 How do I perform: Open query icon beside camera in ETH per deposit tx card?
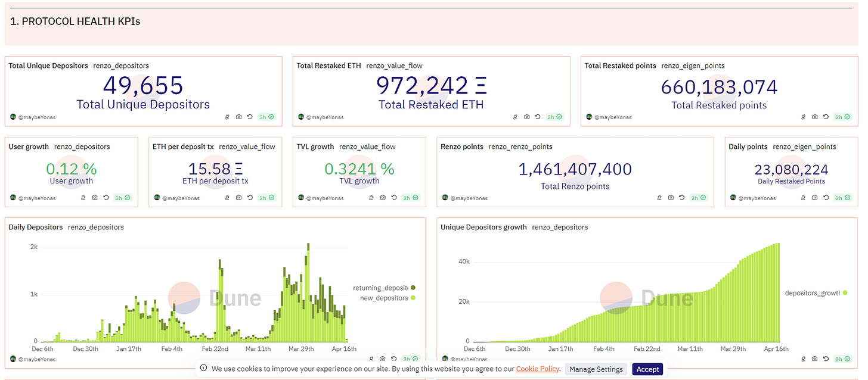tap(227, 198)
